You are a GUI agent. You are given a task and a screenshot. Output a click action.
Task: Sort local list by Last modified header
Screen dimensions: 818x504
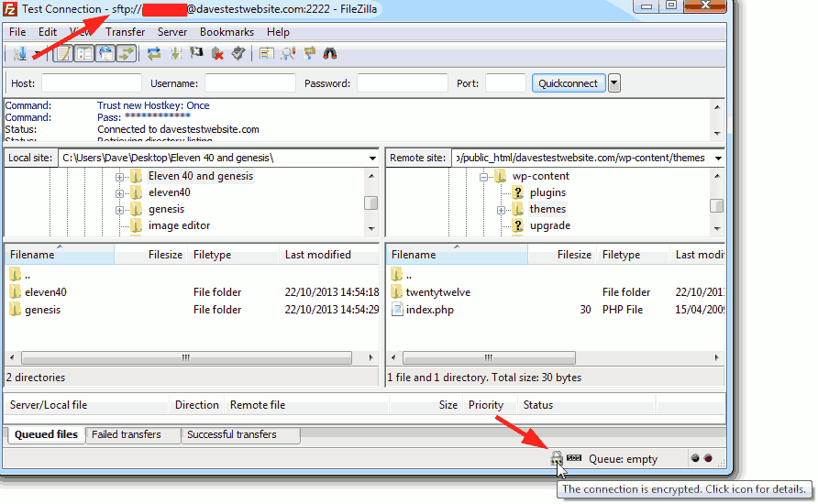pos(328,255)
